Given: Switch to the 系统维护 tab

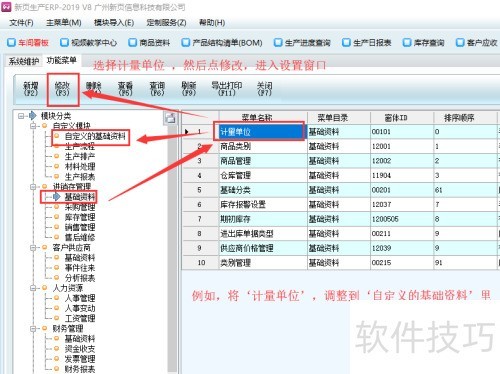Looking at the screenshot, I should tap(23, 61).
